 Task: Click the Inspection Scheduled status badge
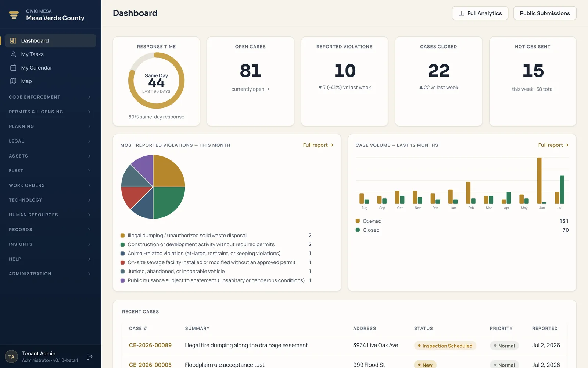tap(445, 346)
